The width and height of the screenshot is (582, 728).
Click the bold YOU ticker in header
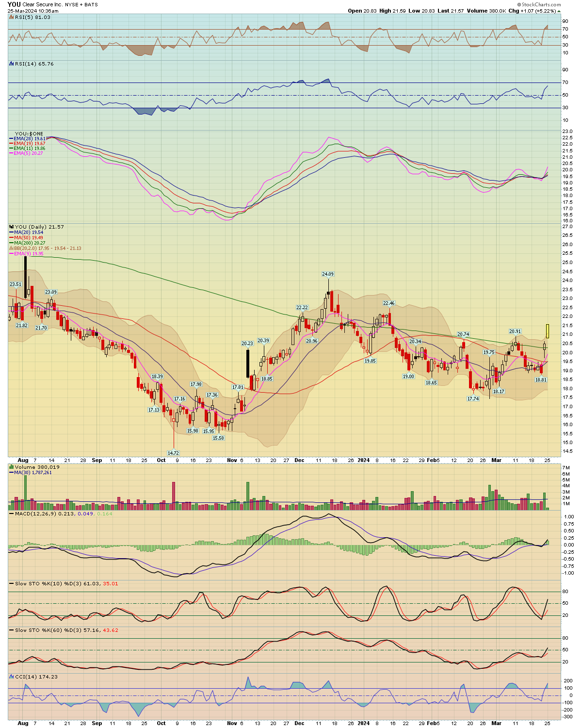point(14,4)
